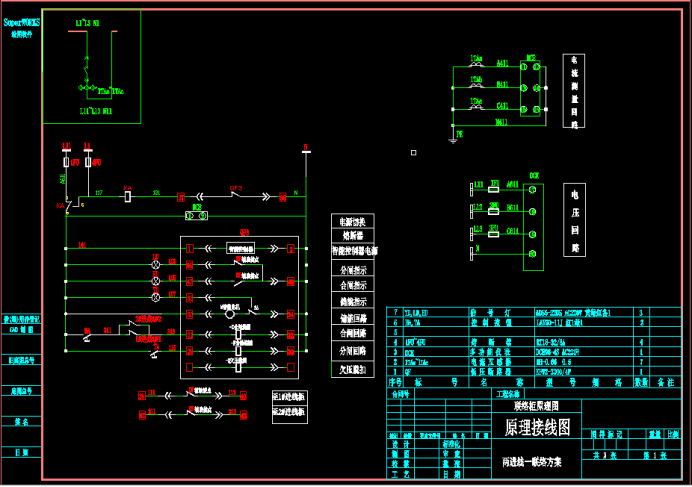The height and width of the screenshot is (487, 692).
Task: Select the 4FU fuse symbol under L1
Action: pos(88,162)
